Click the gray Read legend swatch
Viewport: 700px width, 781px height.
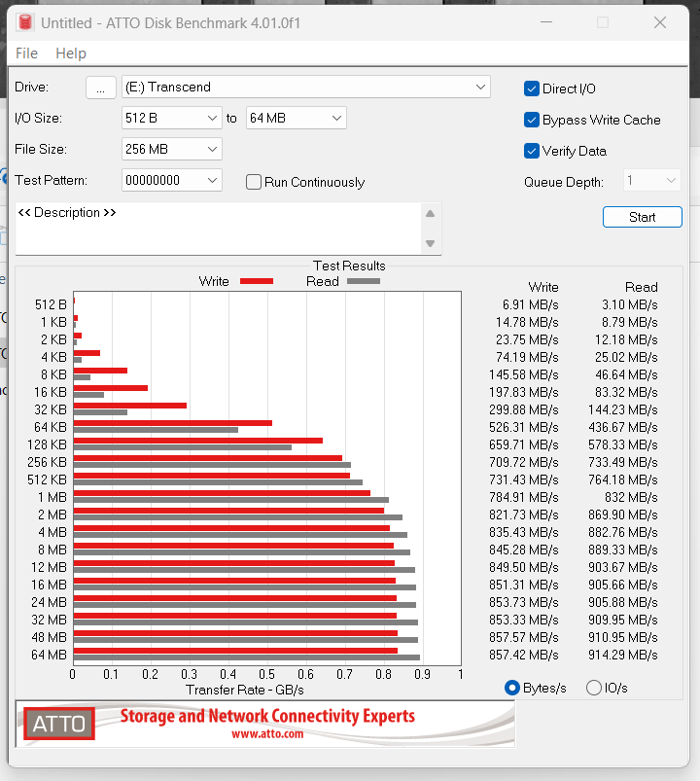coord(364,281)
